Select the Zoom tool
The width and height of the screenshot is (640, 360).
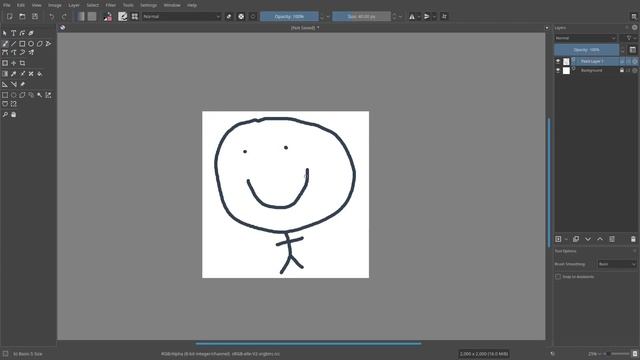pyautogui.click(x=5, y=115)
